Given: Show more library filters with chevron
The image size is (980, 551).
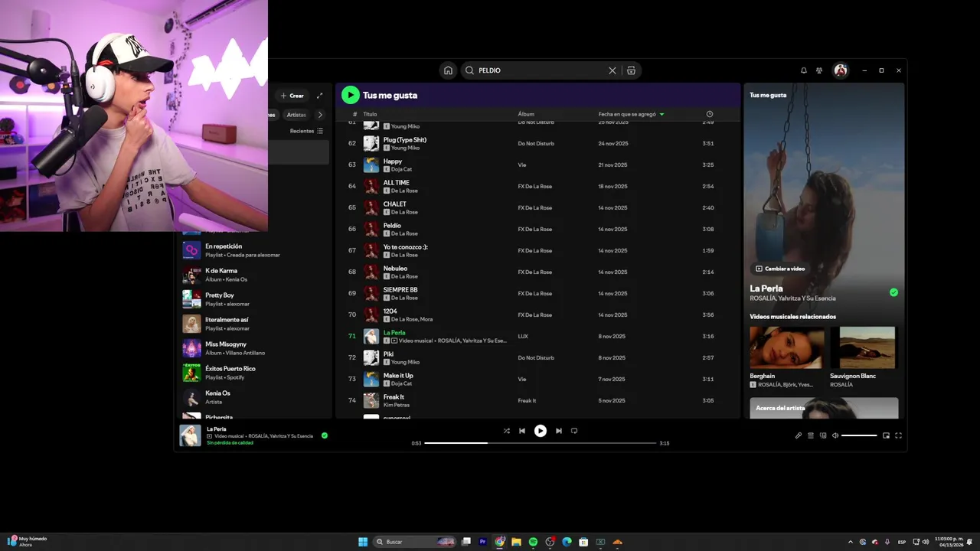Looking at the screenshot, I should click(x=320, y=115).
